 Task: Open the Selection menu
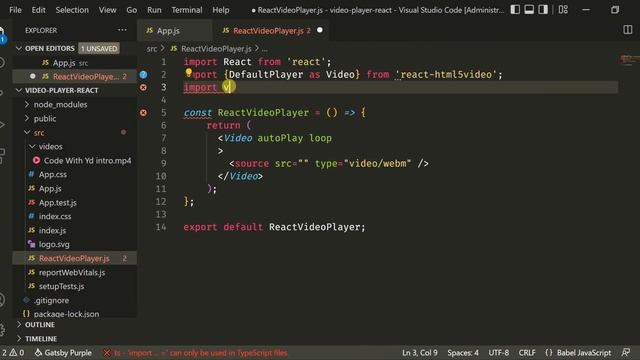(x=72, y=10)
